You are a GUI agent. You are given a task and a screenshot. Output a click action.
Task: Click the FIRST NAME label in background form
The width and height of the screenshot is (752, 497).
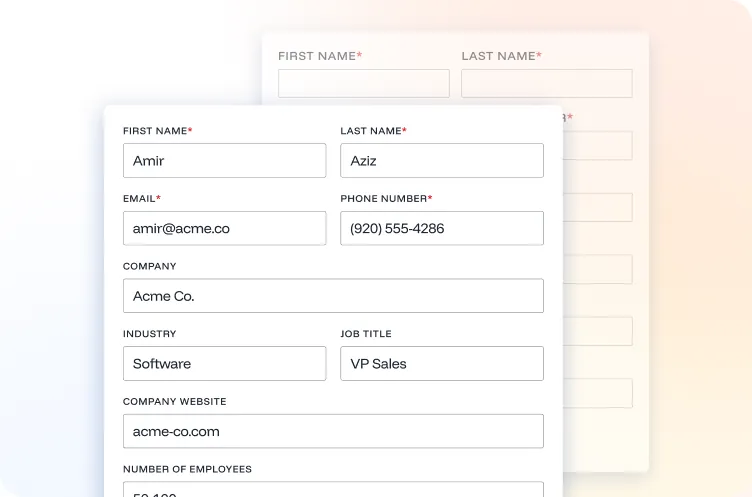317,56
